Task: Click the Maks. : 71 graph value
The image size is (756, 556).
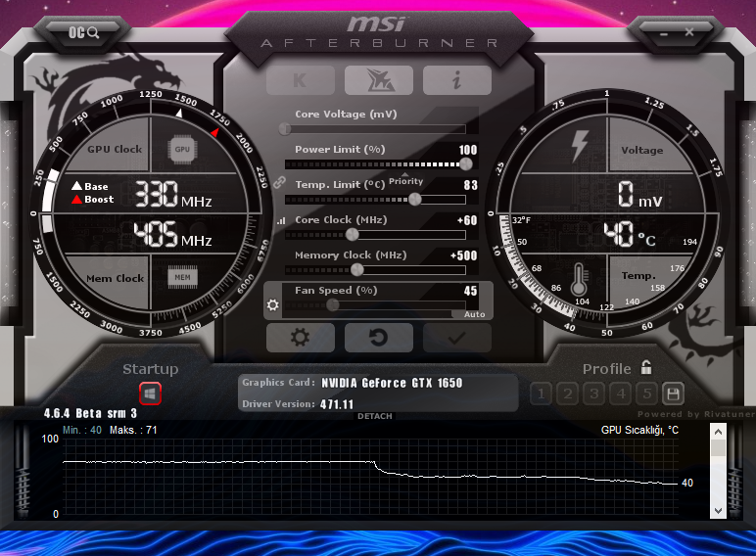Action: [133, 430]
